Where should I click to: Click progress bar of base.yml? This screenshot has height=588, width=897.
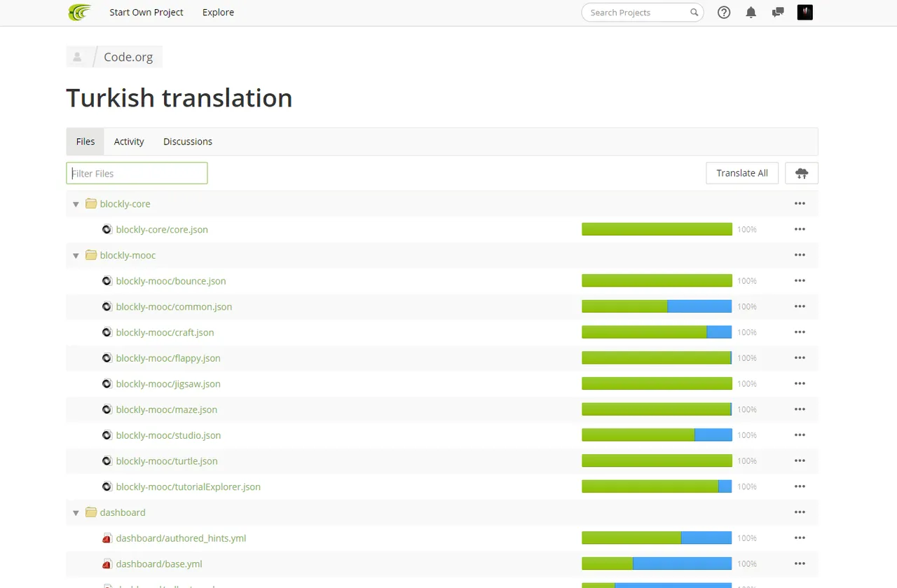[x=657, y=563]
